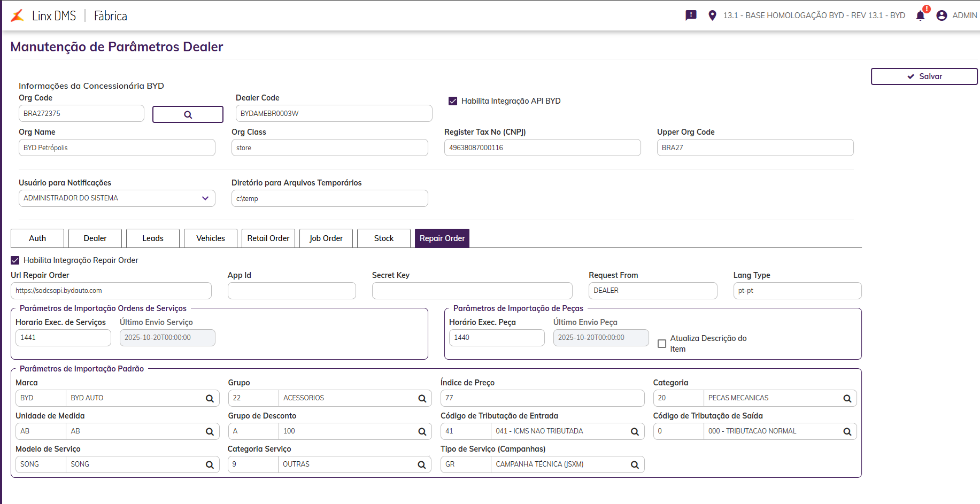Open the Stock tab
Viewport: 980px width, 504px height.
pos(384,238)
